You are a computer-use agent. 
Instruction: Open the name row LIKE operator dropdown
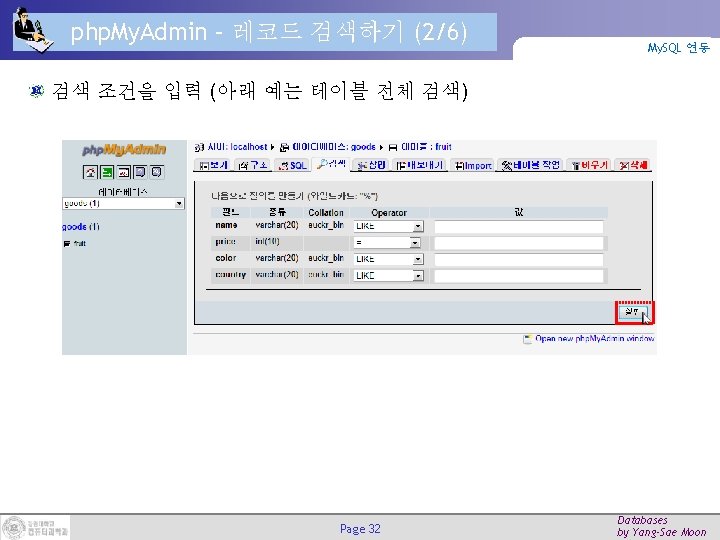tap(388, 226)
